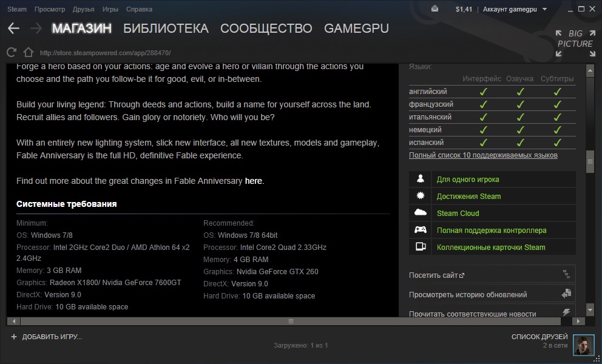
Task: Click the related news lightning icon
Action: click(567, 312)
